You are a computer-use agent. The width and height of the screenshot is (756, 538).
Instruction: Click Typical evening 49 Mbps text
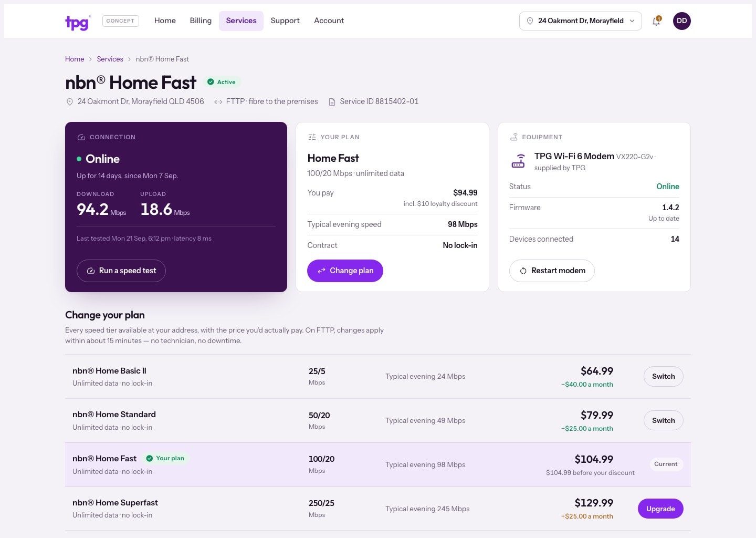click(425, 420)
